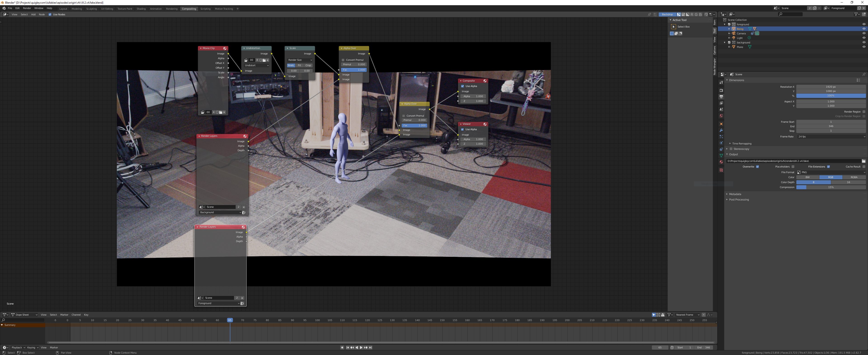Open the Node menu in the header
868x355 pixels.
coord(42,14)
